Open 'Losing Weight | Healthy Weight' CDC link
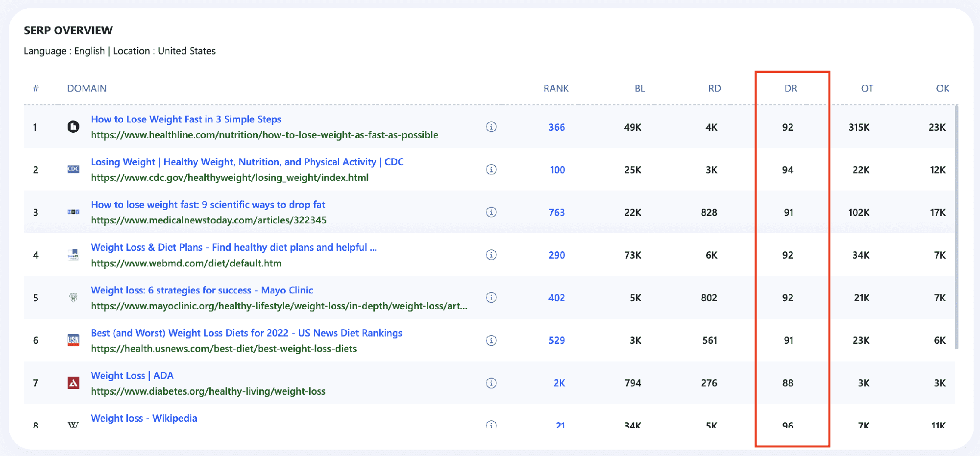This screenshot has height=456, width=980. (x=247, y=162)
